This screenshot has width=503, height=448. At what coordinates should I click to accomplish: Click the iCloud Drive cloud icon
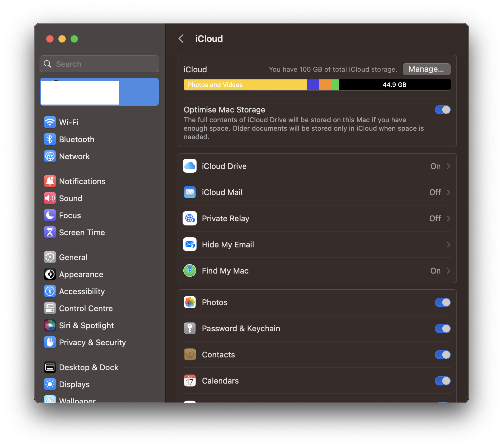click(190, 166)
